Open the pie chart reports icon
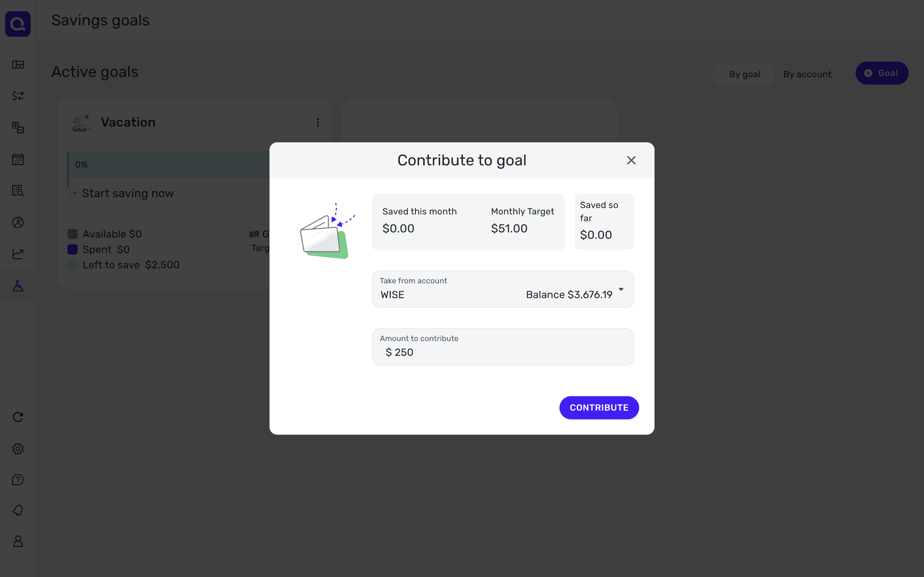 pos(18,222)
